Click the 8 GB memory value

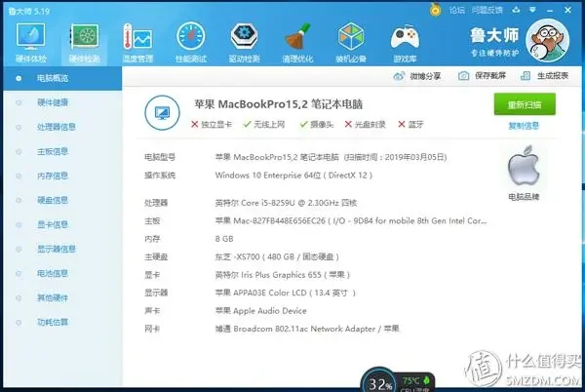click(x=224, y=239)
